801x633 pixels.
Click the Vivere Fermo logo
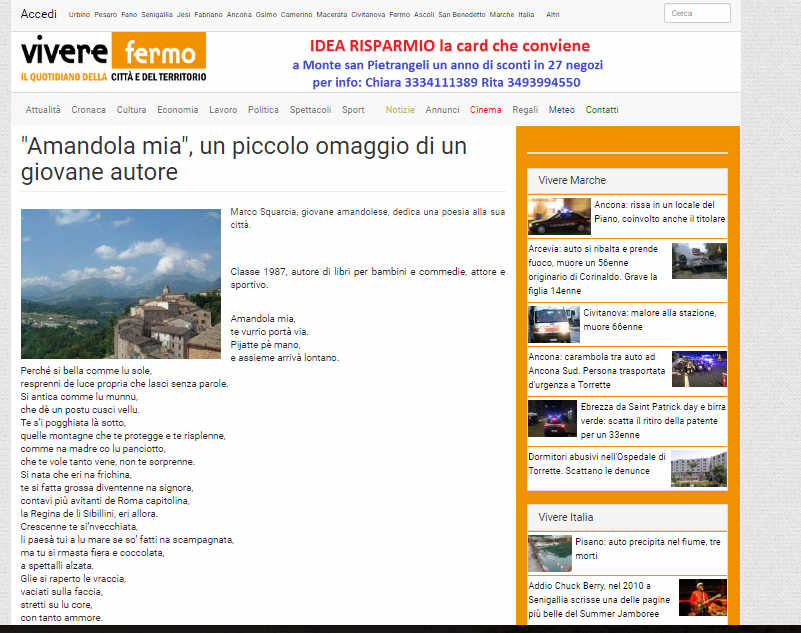(x=113, y=58)
